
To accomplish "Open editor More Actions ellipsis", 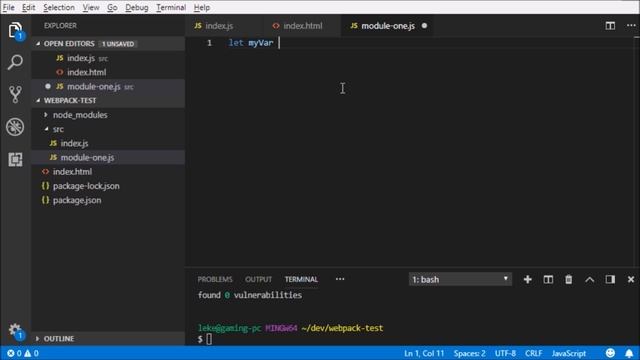I will (x=631, y=26).
